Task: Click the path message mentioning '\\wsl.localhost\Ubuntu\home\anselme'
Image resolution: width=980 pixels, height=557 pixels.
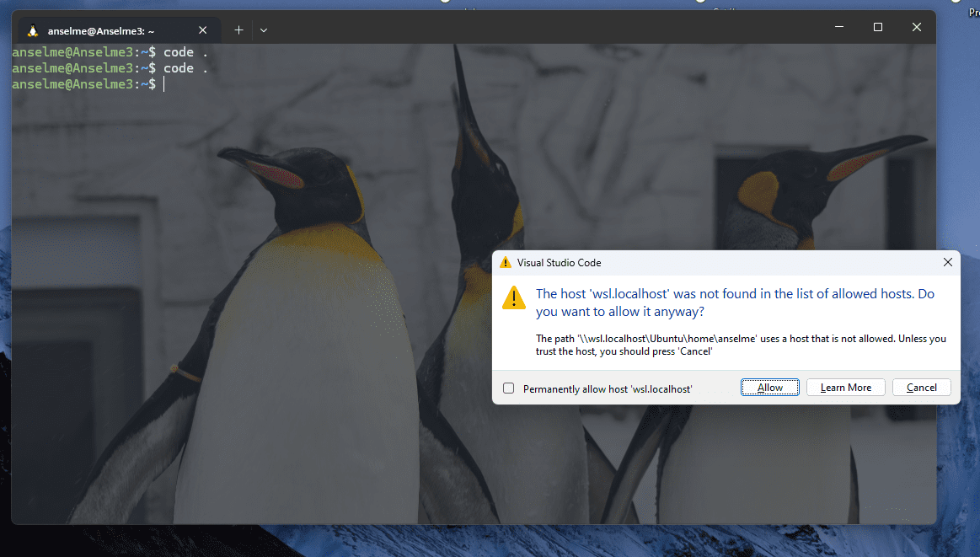Action: click(741, 345)
